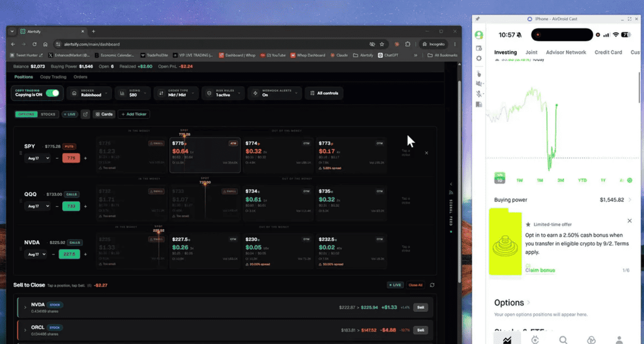This screenshot has width=644, height=344.
Task: Toggle the LIVE badge in Sell to Close
Action: [x=395, y=285]
